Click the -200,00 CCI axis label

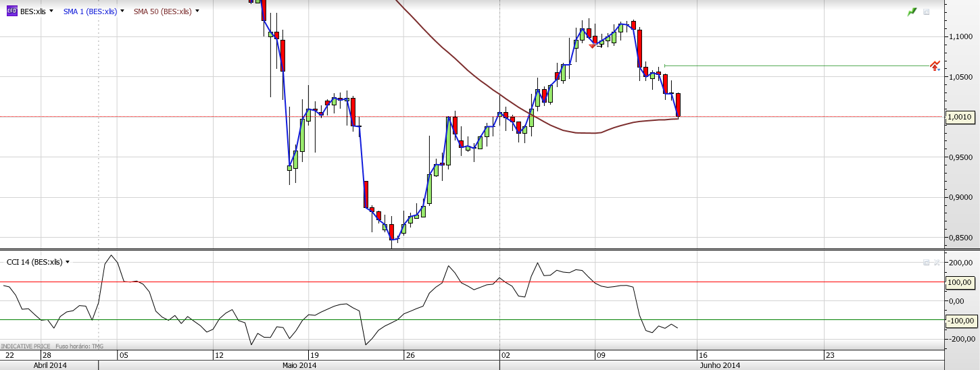(x=960, y=339)
